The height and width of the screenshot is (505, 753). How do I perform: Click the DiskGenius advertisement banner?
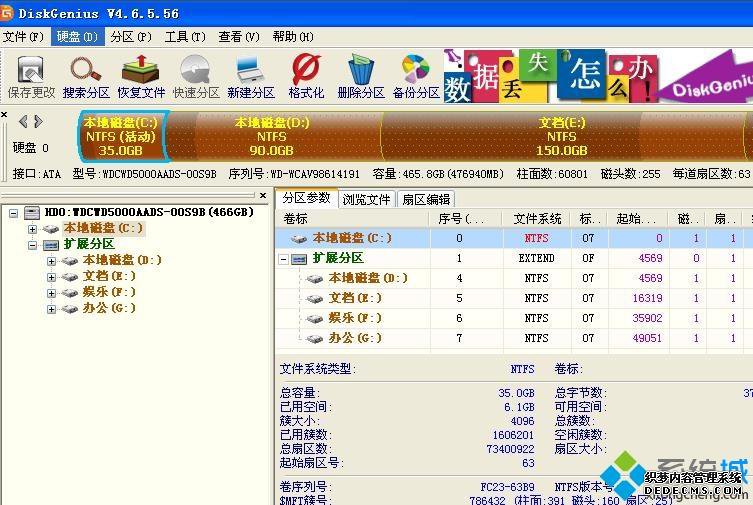pyautogui.click(x=598, y=76)
